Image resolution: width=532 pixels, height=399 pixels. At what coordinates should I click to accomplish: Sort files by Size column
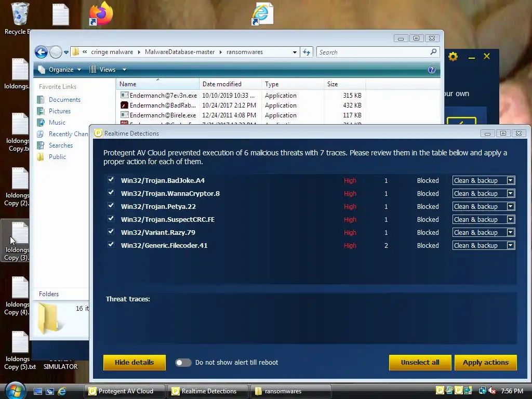tap(345, 84)
